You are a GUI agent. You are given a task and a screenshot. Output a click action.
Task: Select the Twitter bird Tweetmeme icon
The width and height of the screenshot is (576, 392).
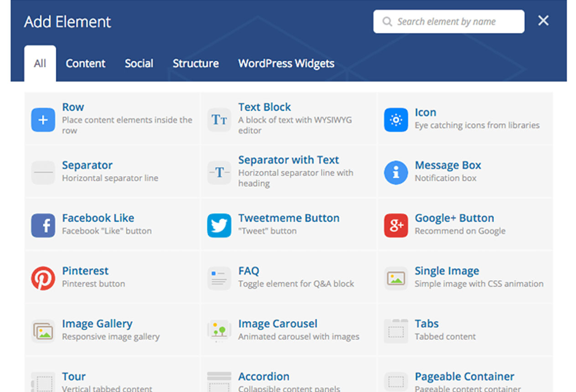click(x=219, y=226)
